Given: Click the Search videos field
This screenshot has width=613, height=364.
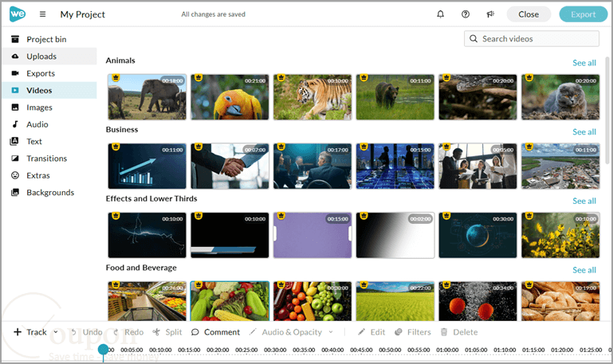Looking at the screenshot, I should 532,39.
